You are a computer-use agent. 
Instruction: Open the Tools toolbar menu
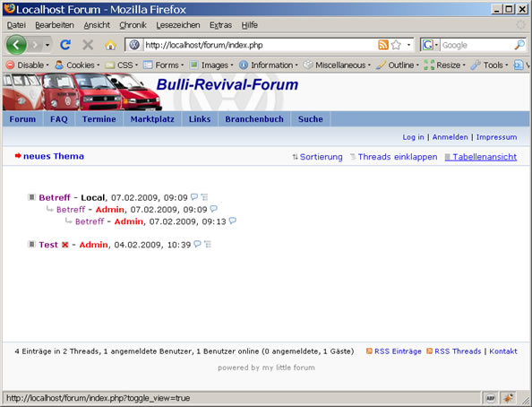pos(490,65)
